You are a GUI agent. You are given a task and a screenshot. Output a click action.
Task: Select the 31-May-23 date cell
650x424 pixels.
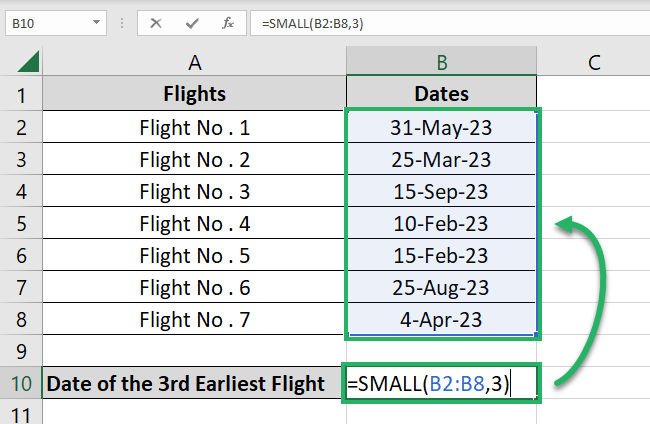[x=443, y=127]
